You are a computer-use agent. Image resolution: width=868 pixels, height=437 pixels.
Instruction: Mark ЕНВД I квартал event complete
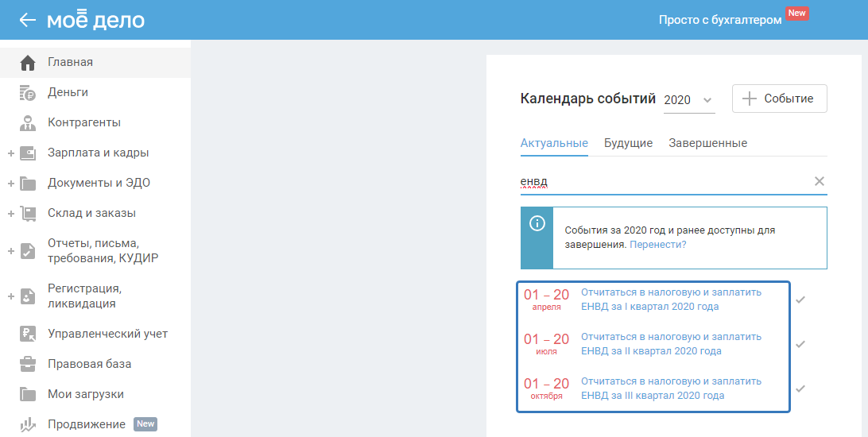[x=800, y=300]
